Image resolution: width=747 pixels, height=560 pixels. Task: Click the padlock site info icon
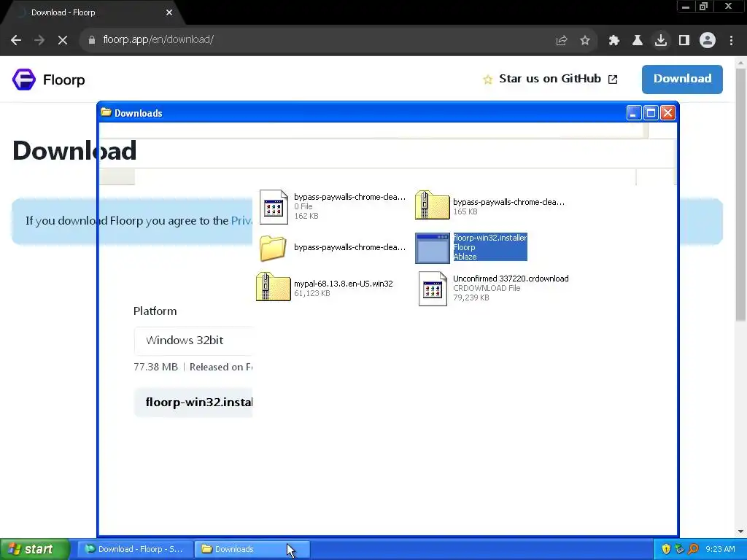pyautogui.click(x=92, y=40)
